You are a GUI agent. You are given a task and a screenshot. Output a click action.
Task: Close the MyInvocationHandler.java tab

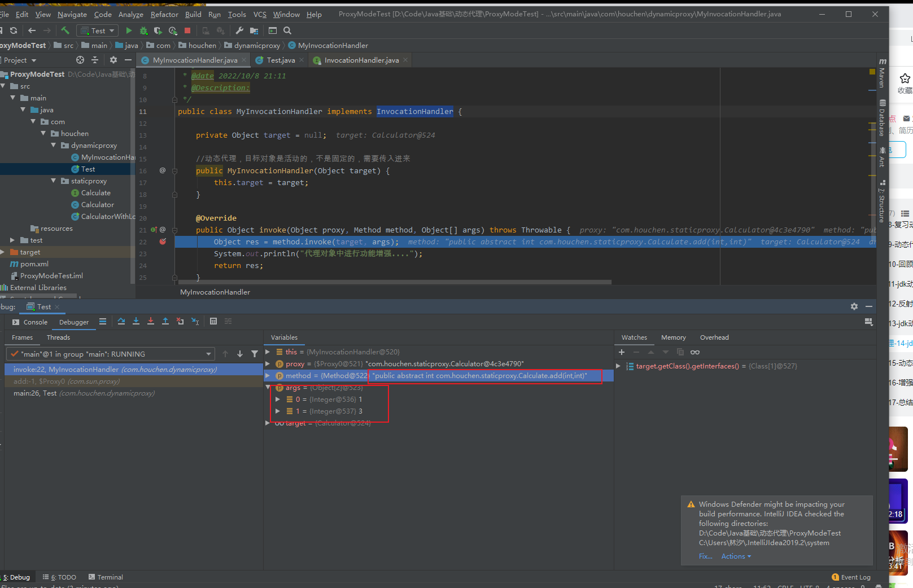click(x=244, y=60)
